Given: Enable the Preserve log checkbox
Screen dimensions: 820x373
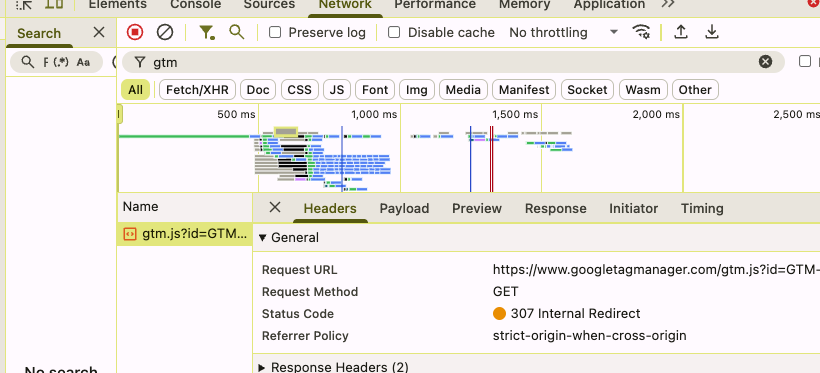Looking at the screenshot, I should 275,32.
